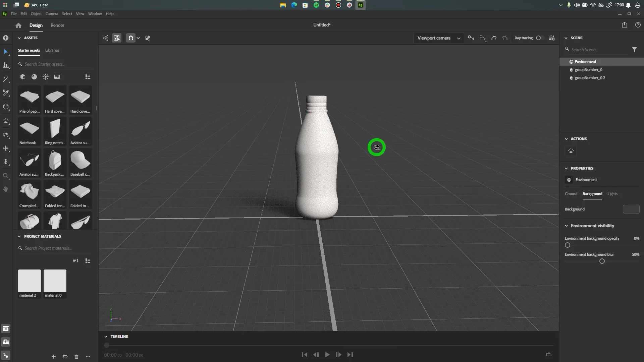This screenshot has height=362, width=644.
Task: Collapse the TIMELINE panel
Action: 106,337
